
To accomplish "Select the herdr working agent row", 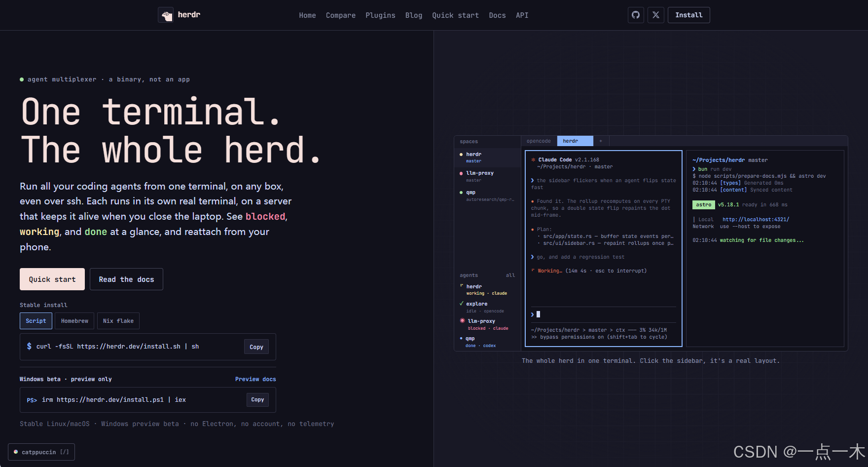I will [x=487, y=290].
